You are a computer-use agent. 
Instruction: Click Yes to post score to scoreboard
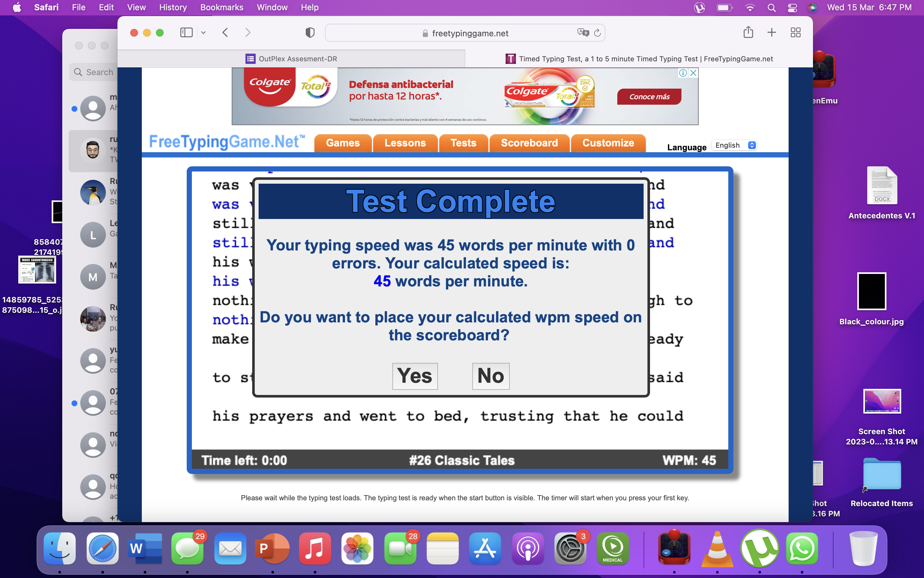[415, 376]
